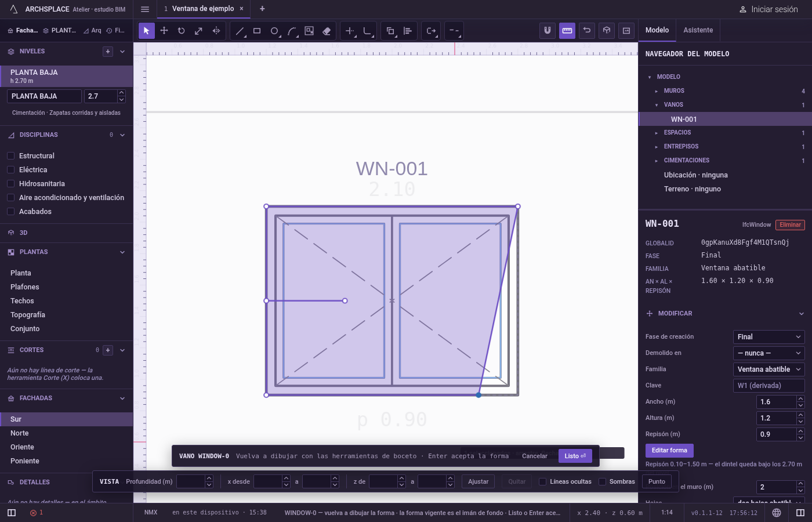Click the Ancho (m) input field
The width and height of the screenshot is (812, 522).
(777, 402)
